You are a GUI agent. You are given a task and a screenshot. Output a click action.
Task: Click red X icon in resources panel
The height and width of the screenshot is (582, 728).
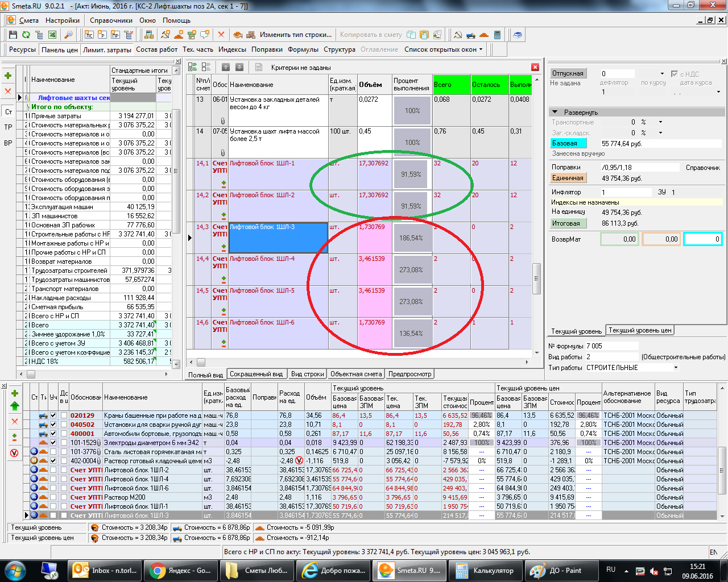click(15, 421)
